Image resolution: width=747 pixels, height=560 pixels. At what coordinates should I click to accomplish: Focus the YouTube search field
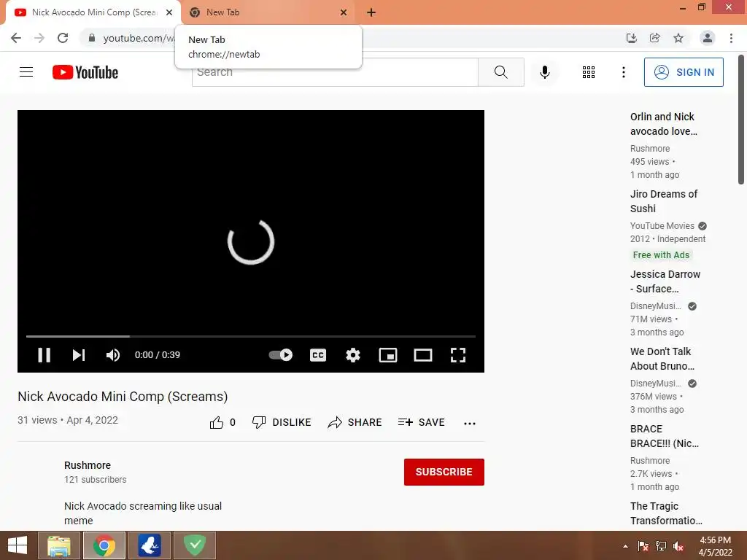(335, 72)
